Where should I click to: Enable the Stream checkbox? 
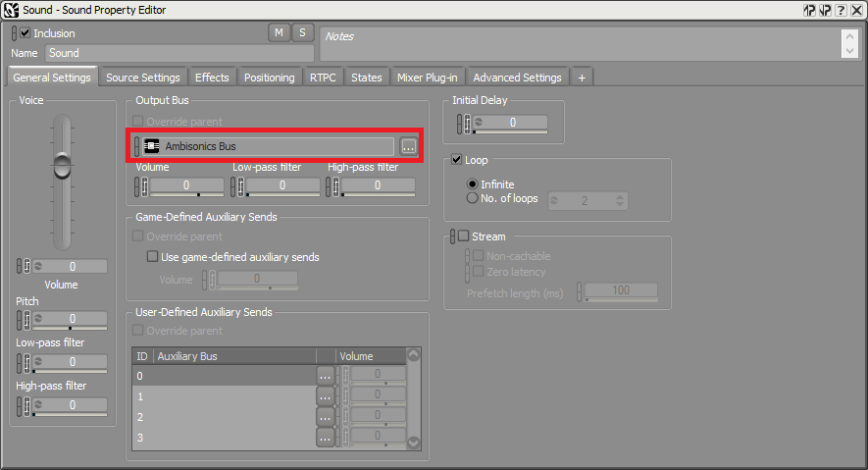(464, 236)
